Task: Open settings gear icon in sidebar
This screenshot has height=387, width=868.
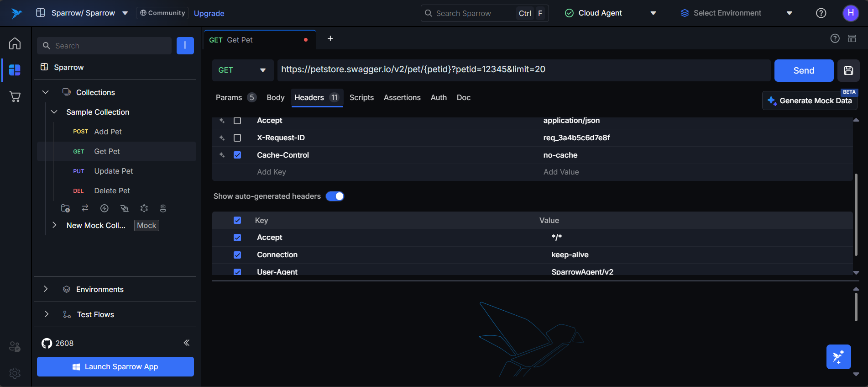Action: (15, 373)
